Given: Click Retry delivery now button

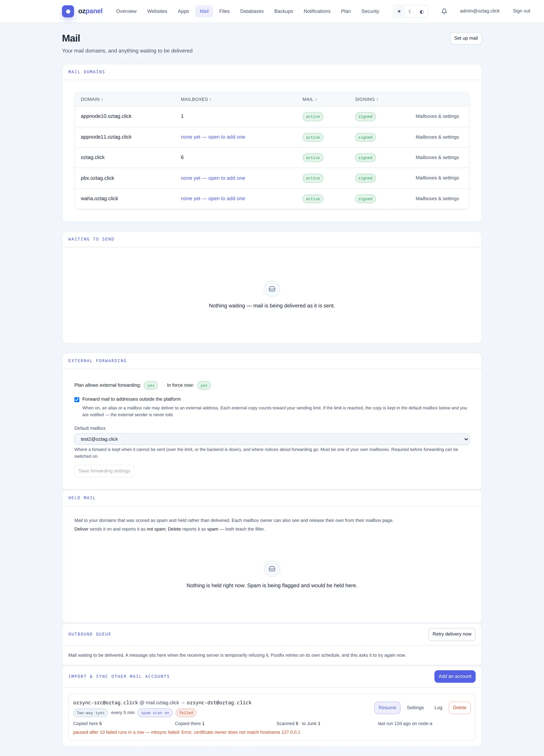Looking at the screenshot, I should (x=452, y=634).
